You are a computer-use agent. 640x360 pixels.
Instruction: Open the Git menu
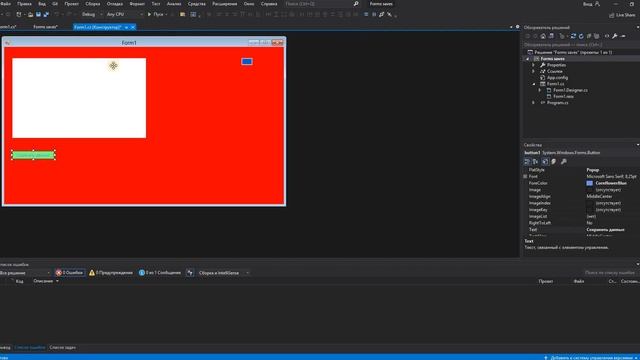[55, 4]
